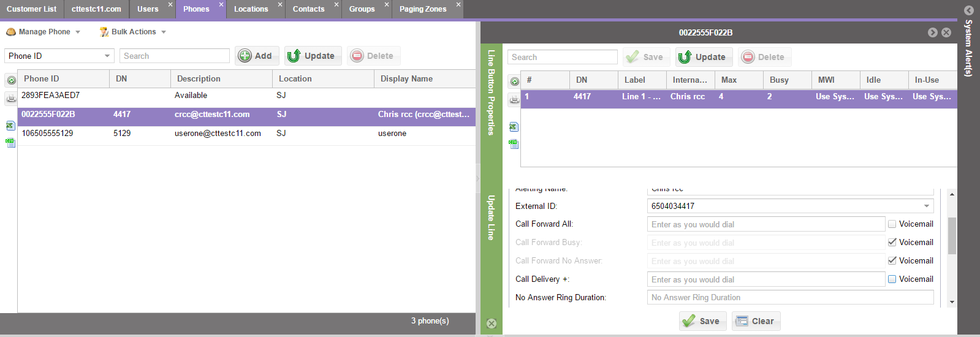Click Delete in the line button toolbar
The height and width of the screenshot is (337, 980).
(764, 57)
